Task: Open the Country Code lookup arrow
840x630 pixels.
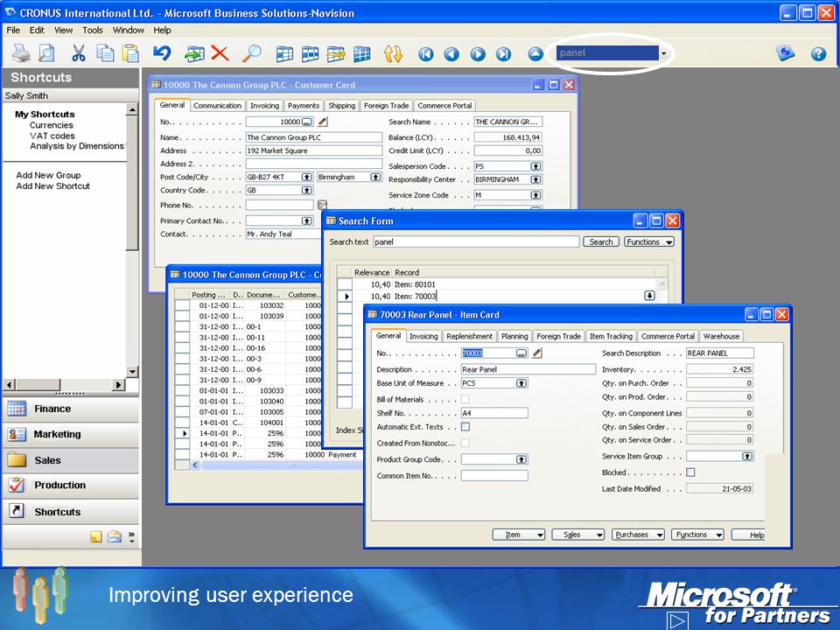Action: [x=306, y=190]
